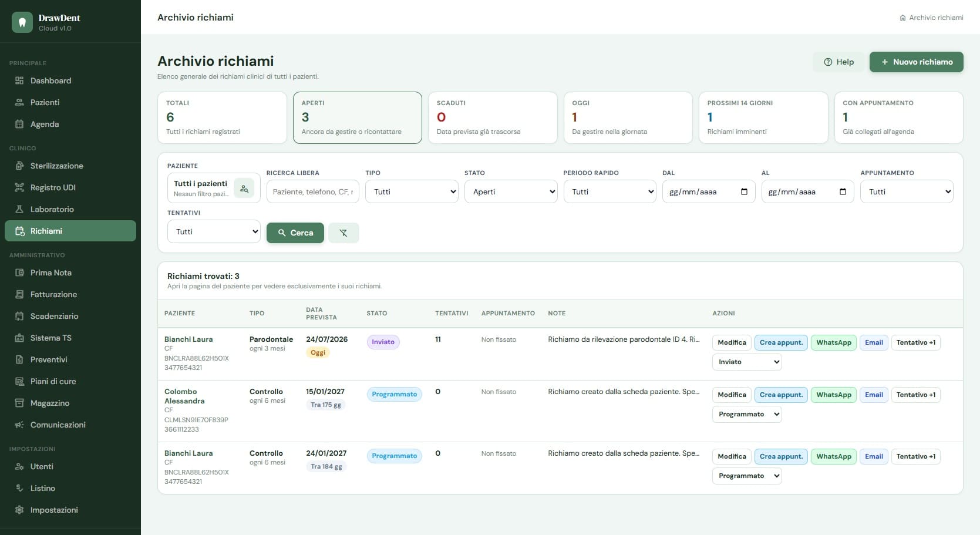Open the Tipo filter dropdown

[x=412, y=191]
